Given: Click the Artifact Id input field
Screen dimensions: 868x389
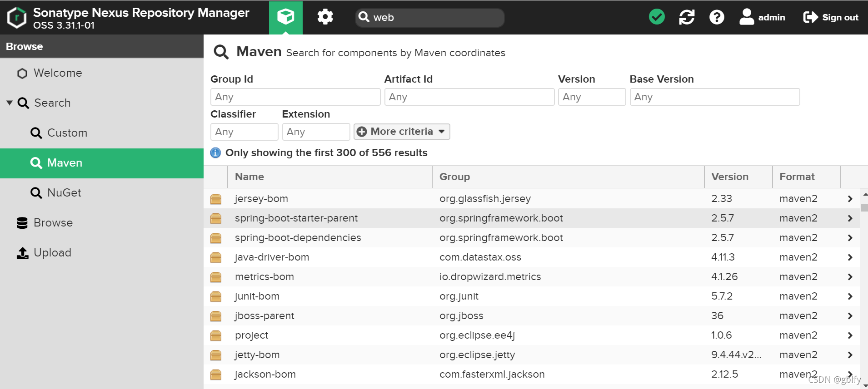Looking at the screenshot, I should [469, 97].
